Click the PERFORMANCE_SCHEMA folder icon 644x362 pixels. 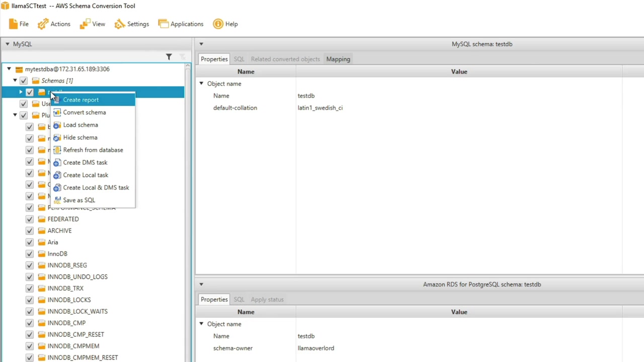(42, 208)
